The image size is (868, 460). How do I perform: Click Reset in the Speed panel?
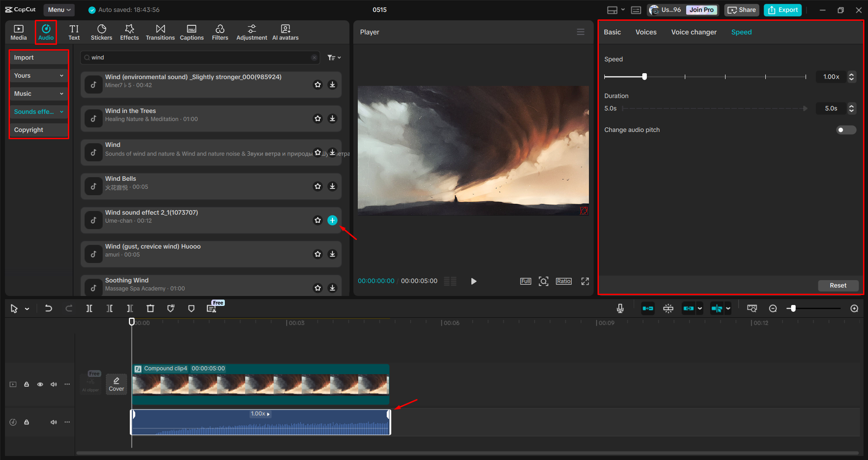point(838,285)
